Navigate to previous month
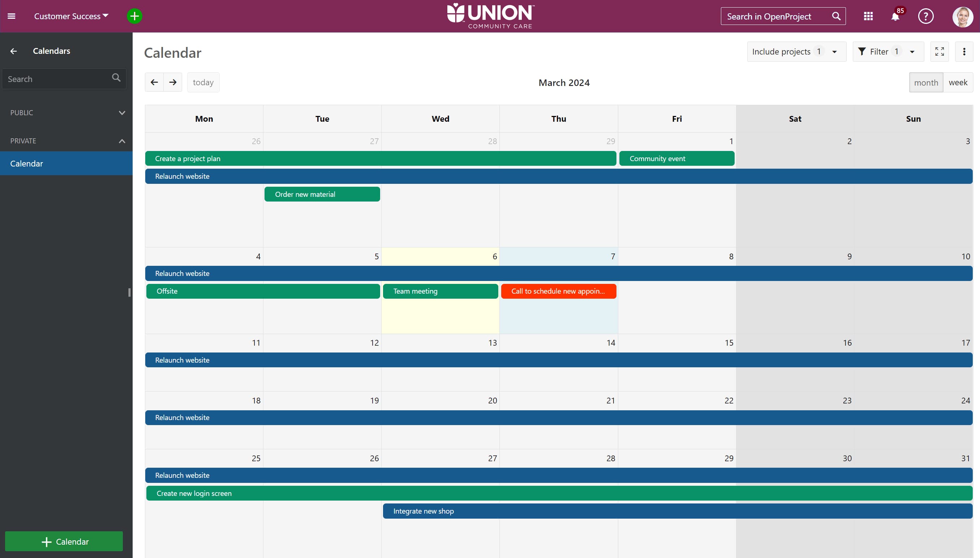980x558 pixels. (x=154, y=82)
